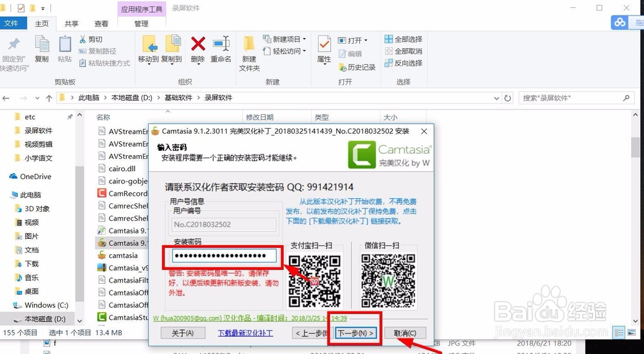Click the Up one level arrow
The height and width of the screenshot is (354, 644).
pos(49,98)
